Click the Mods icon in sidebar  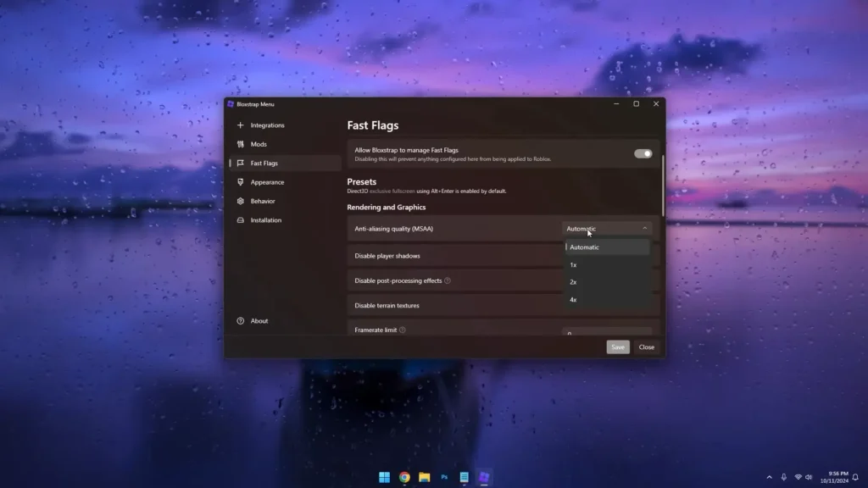240,144
